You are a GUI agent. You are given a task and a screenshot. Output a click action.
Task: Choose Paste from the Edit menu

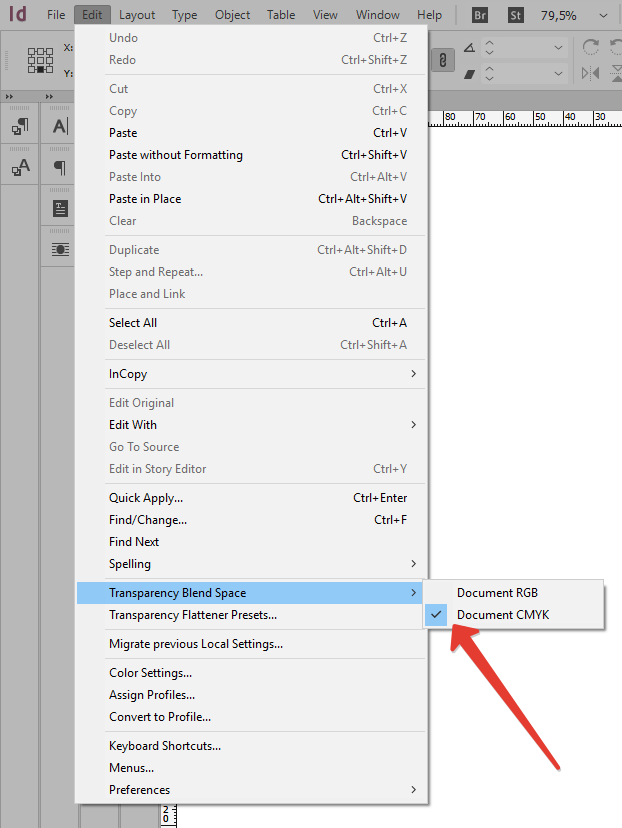[251, 133]
